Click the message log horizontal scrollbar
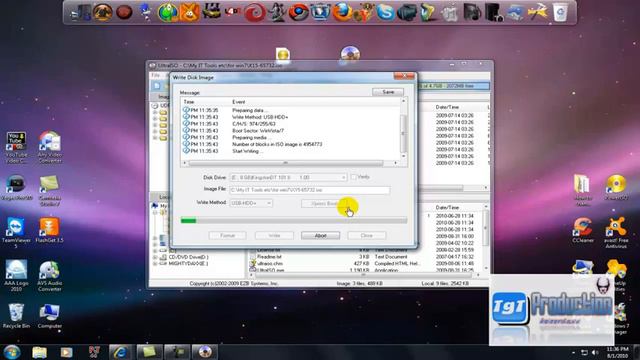The width and height of the screenshot is (640, 360). pos(290,163)
